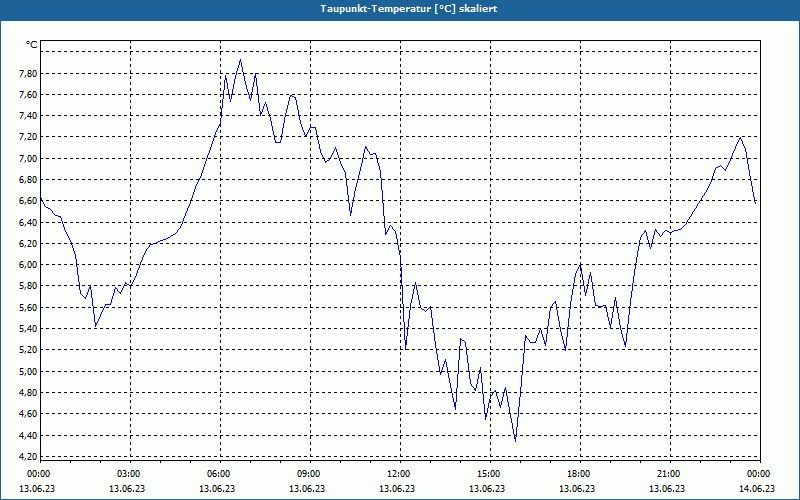The image size is (800, 500).
Task: Click the 13.06.23 date under 06:00
Action: click(x=217, y=488)
